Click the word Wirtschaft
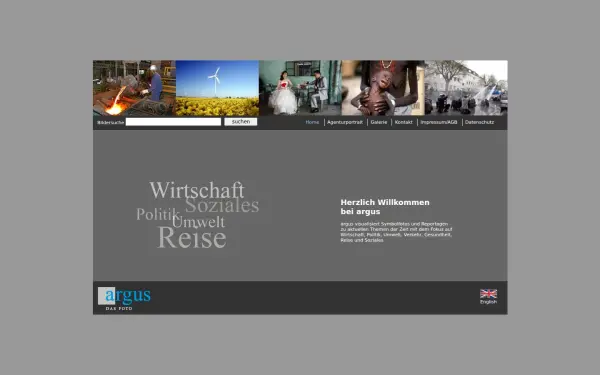The width and height of the screenshot is (600, 375). (x=197, y=190)
